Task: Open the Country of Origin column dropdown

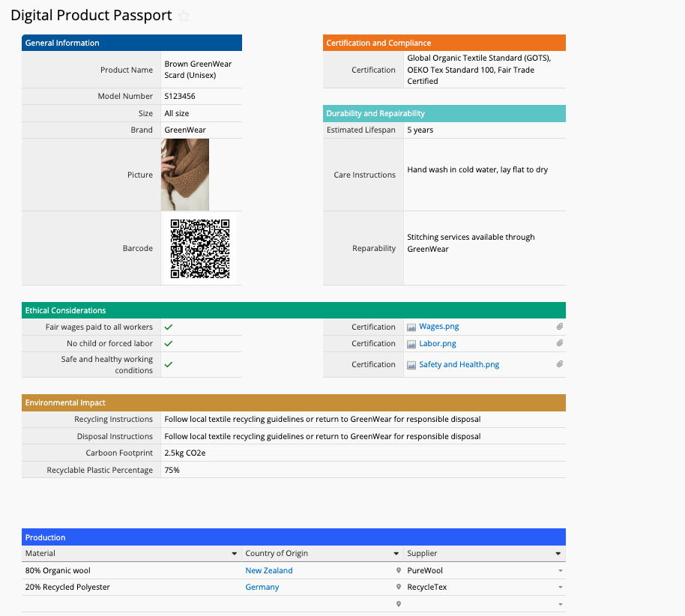Action: click(396, 554)
